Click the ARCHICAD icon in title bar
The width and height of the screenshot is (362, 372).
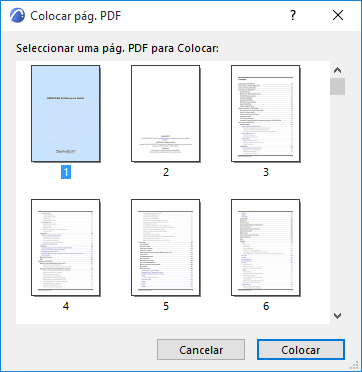pyautogui.click(x=17, y=16)
